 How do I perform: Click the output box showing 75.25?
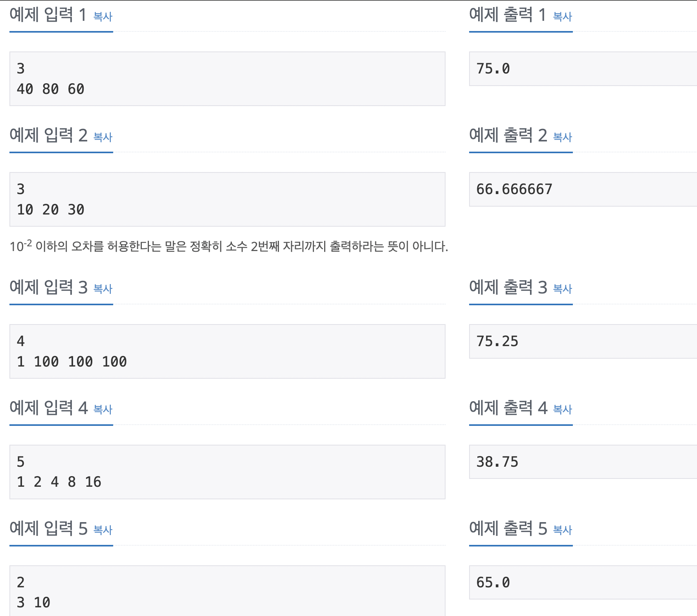583,341
